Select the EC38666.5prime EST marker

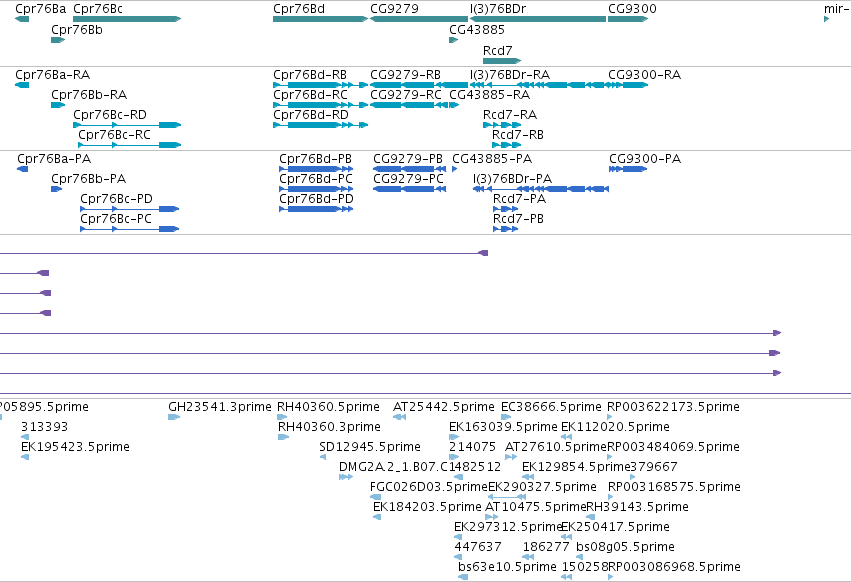tap(506, 417)
